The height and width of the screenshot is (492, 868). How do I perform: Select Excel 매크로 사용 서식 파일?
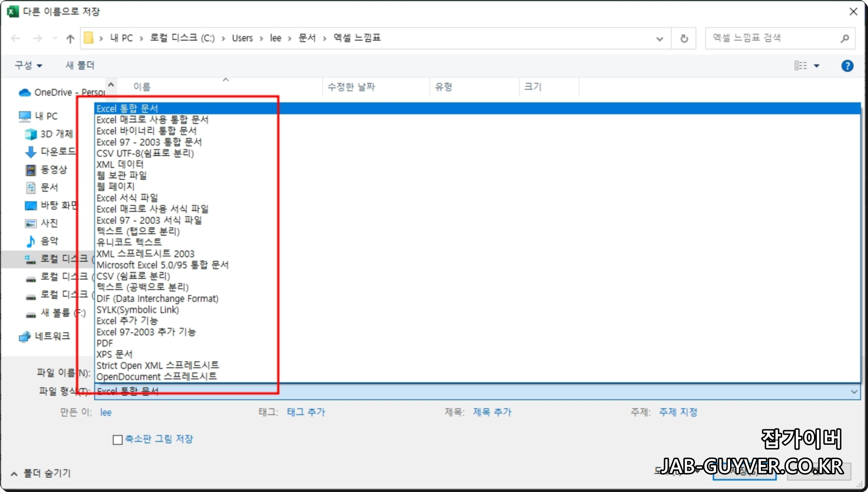pyautogui.click(x=477, y=209)
